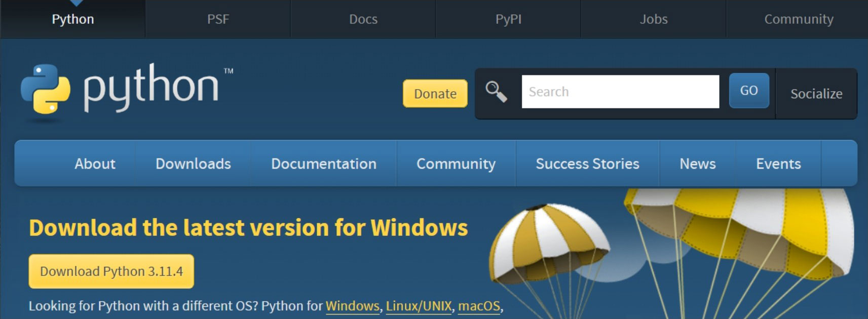
Task: Follow the Windows OS link
Action: [x=352, y=306]
